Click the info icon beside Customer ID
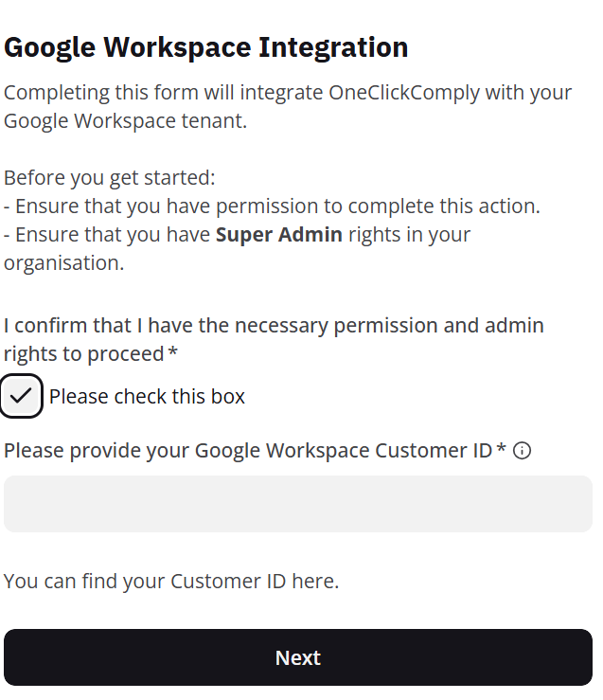Image resolution: width=603 pixels, height=700 pixels. pos(522,451)
